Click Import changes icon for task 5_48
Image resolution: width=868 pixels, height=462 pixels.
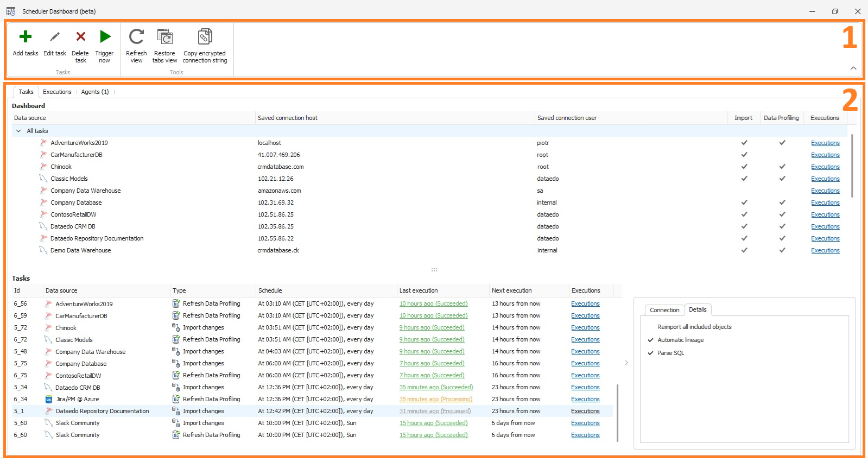[176, 351]
